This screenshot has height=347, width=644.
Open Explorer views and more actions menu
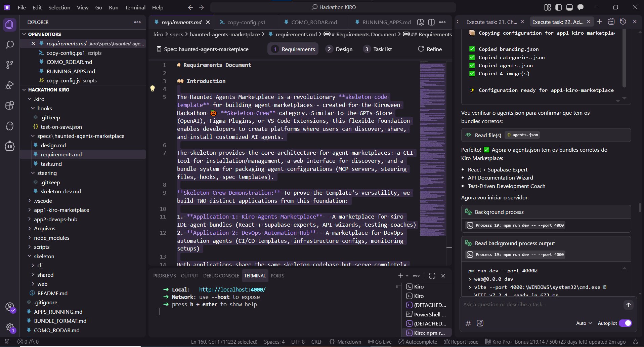(137, 22)
